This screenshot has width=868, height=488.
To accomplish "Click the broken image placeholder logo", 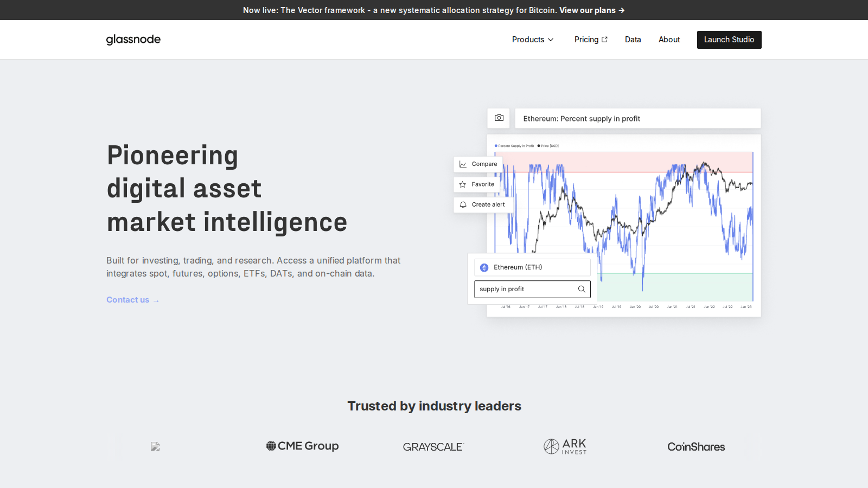I will click(x=155, y=446).
